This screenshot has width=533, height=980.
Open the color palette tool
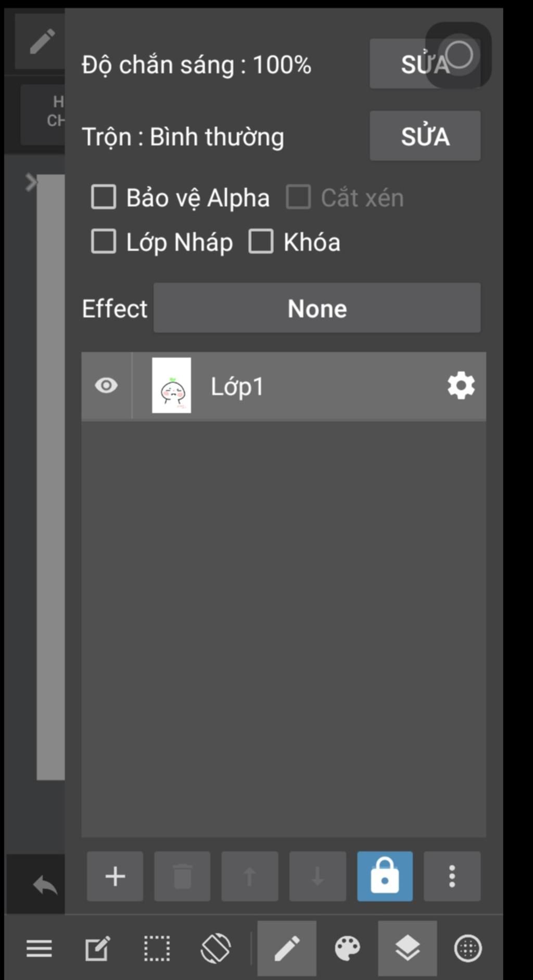[347, 948]
